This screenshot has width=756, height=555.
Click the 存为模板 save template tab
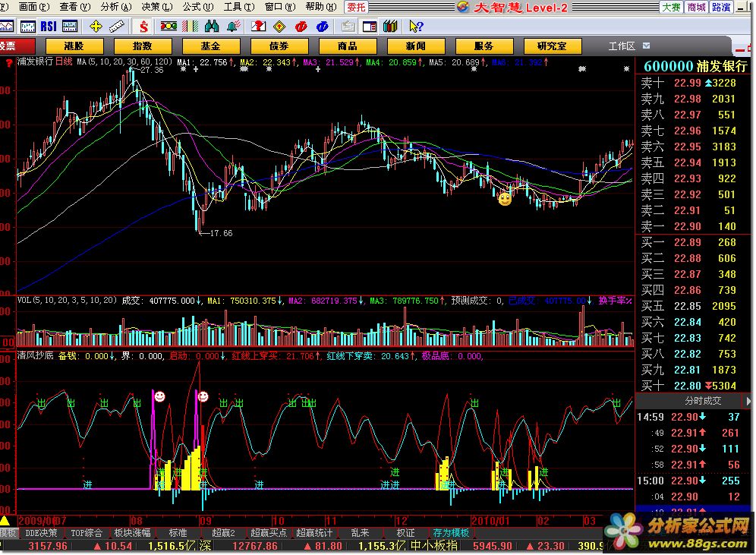[452, 533]
